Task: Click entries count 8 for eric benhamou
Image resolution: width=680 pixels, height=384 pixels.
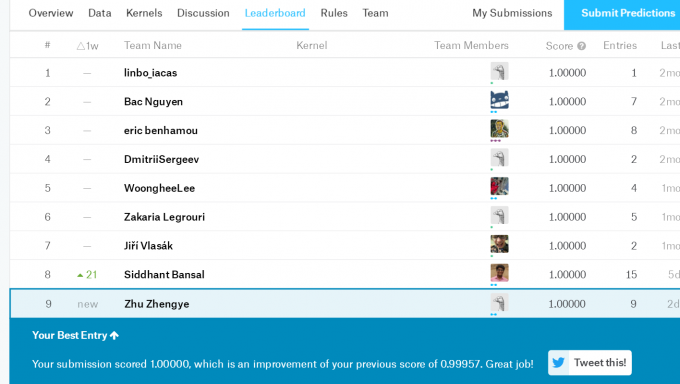Action: coord(634,131)
